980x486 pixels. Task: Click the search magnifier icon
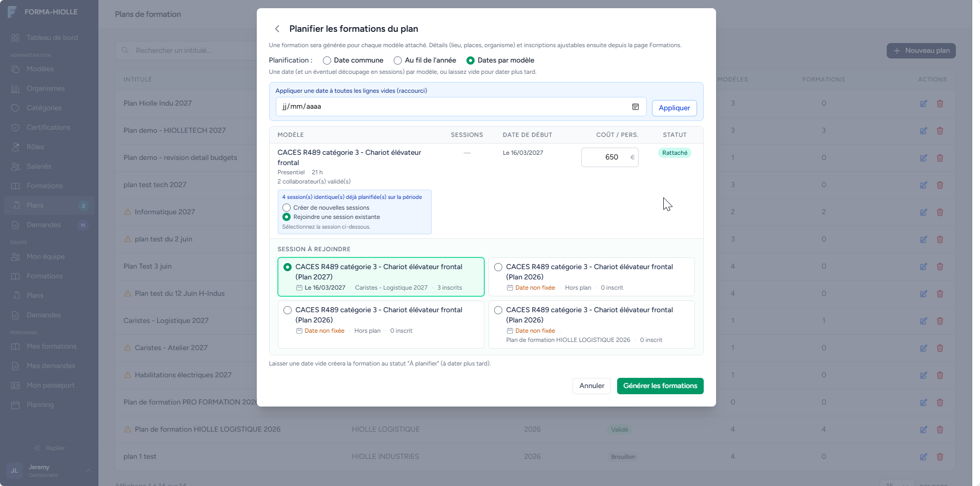tap(125, 50)
